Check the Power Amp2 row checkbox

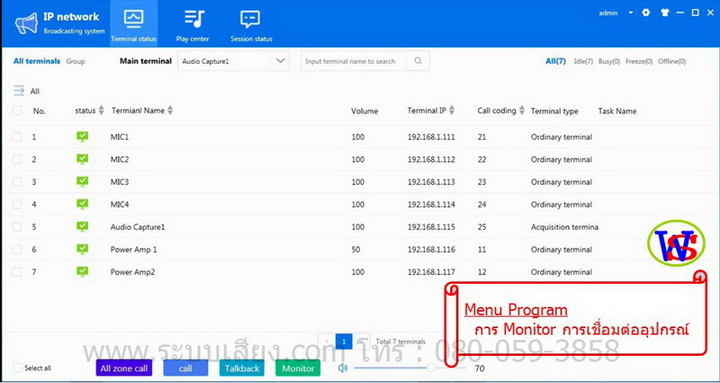coord(17,272)
